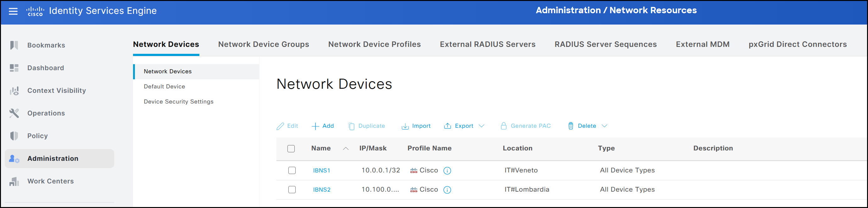Expand the Export dropdown

click(481, 126)
